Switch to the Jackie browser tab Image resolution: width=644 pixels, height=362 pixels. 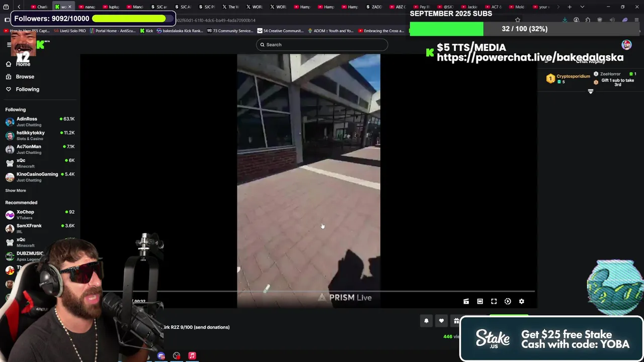[469, 7]
